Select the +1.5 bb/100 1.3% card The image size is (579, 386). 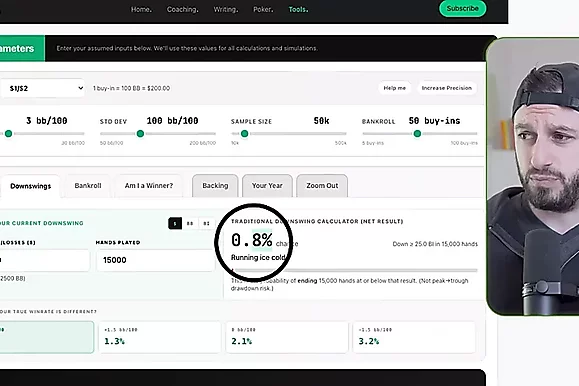click(160, 337)
